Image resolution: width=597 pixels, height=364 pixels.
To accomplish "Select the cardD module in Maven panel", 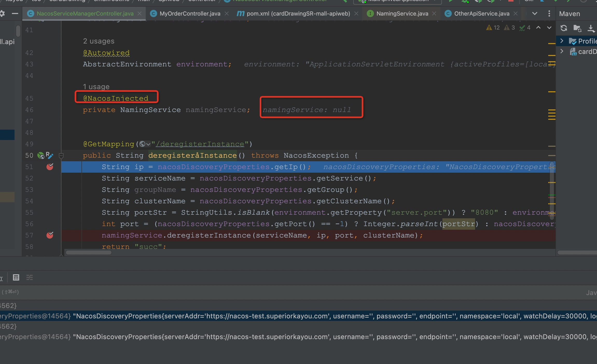I will [x=577, y=52].
